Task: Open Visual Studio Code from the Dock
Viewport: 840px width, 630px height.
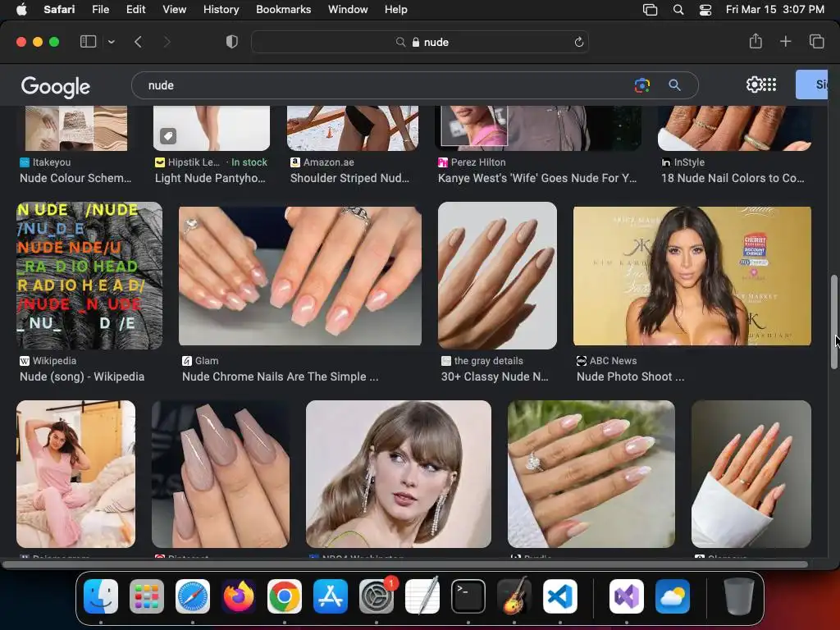Action: (560, 596)
